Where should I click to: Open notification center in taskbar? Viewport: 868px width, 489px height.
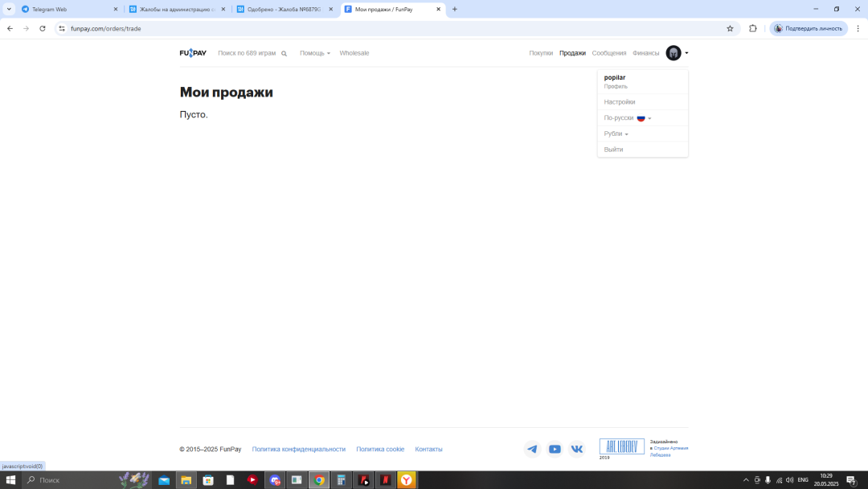point(852,480)
